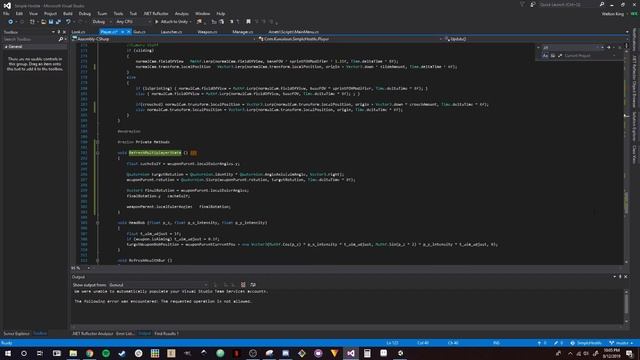Open the .NET Reflector menu
This screenshot has width=640, height=360.
coord(156,13)
